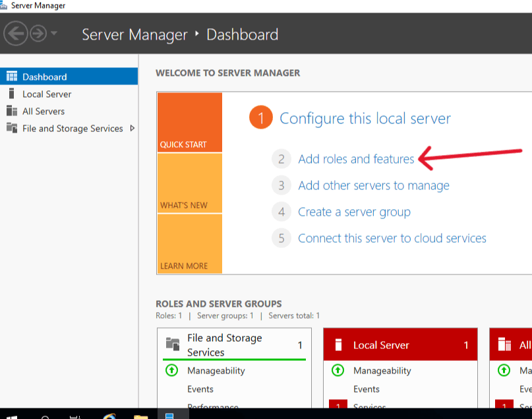Click the Local Server tower icon in sidebar

(x=11, y=93)
